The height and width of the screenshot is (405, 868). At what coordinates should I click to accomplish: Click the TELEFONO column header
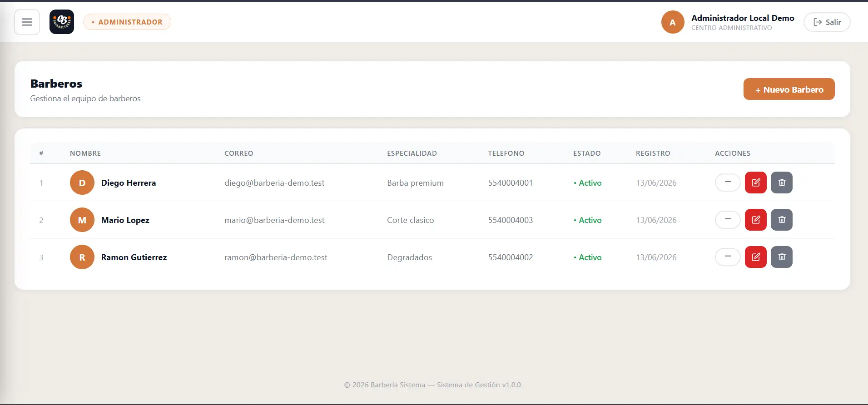(506, 153)
